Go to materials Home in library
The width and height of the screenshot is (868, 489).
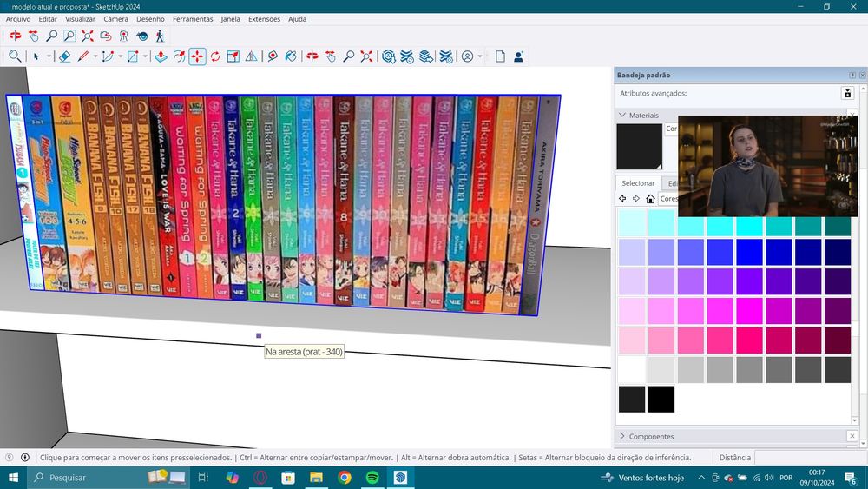click(x=650, y=198)
